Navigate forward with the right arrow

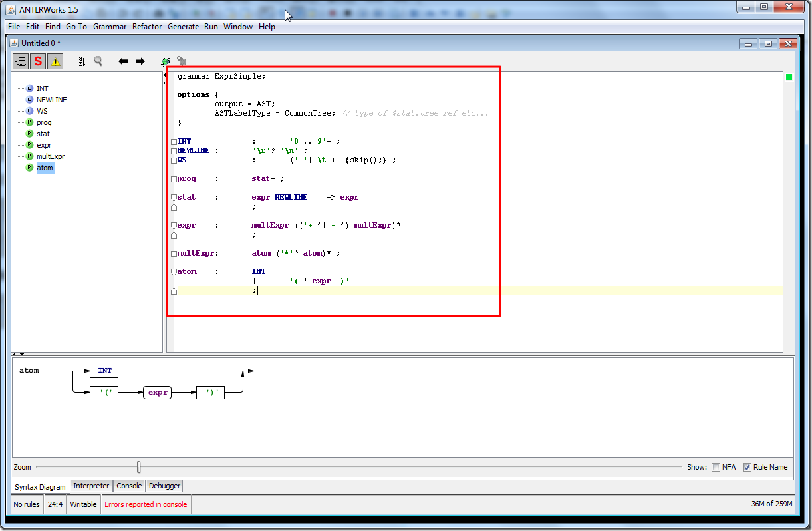coord(140,61)
